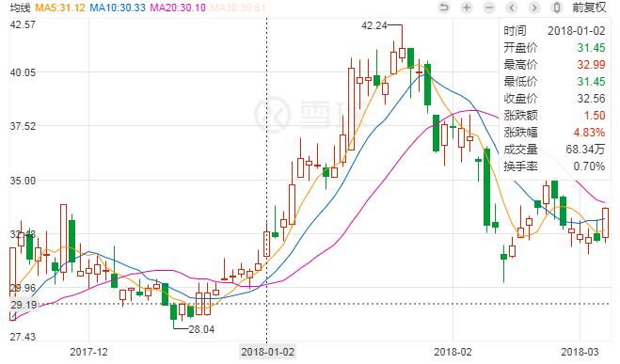Pan chart right with right arrow icon

pos(534,8)
